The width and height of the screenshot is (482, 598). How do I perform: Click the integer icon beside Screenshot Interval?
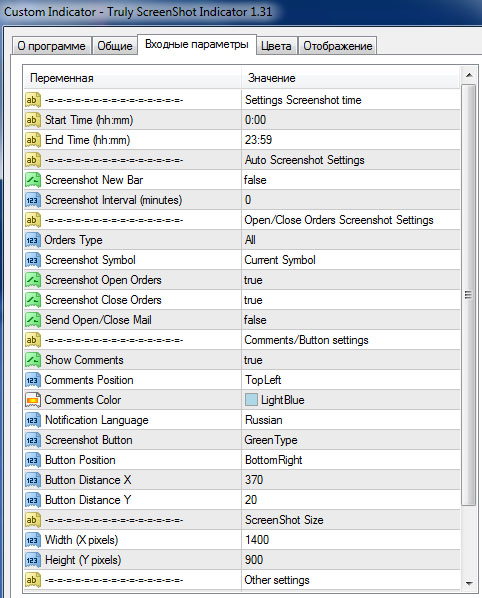click(32, 200)
